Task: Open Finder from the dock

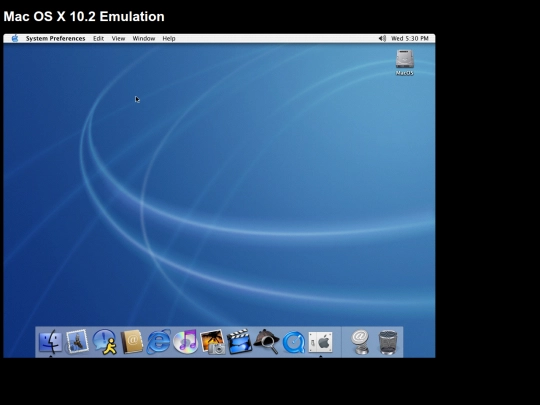Action: click(51, 342)
